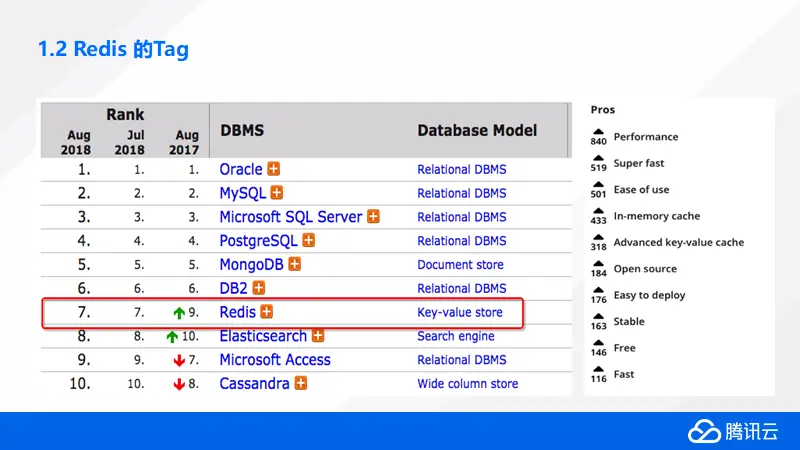Image resolution: width=800 pixels, height=450 pixels.
Task: Click the slide title 1.2 Redis 的Tag
Action: pyautogui.click(x=113, y=49)
